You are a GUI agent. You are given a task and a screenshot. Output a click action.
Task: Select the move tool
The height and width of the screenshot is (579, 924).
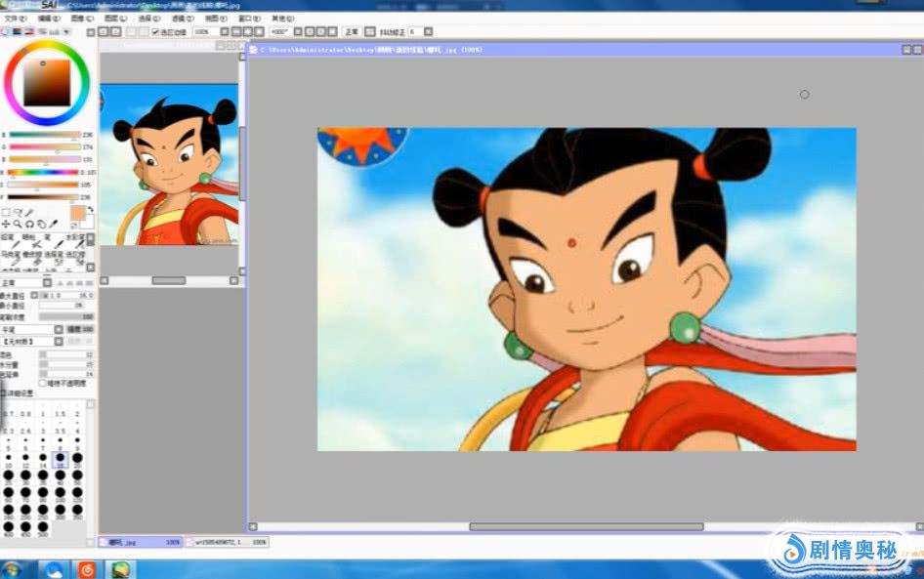6,224
